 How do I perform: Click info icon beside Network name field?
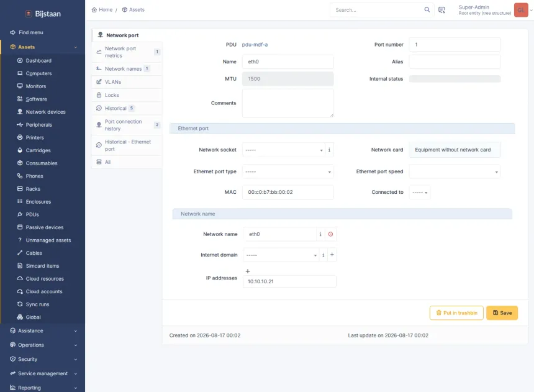click(320, 234)
